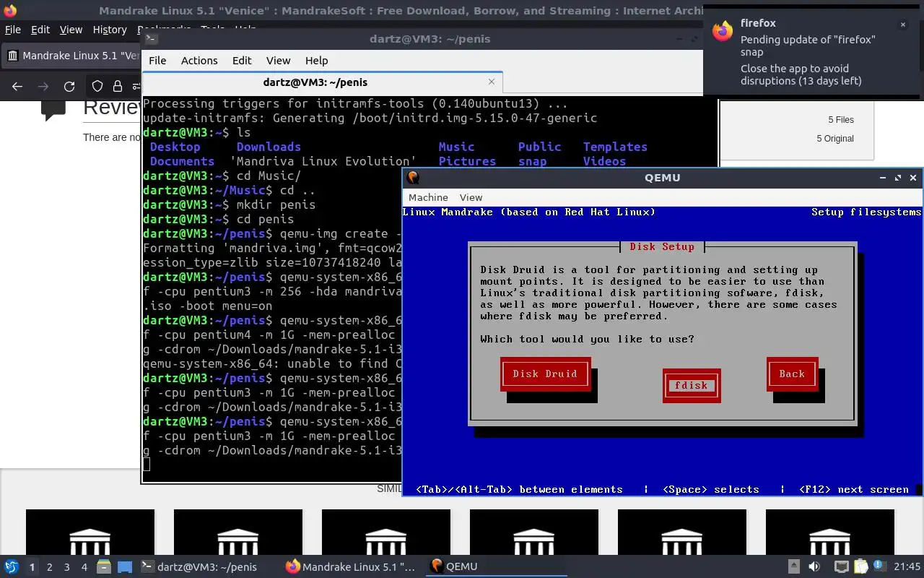Image resolution: width=924 pixels, height=578 pixels.
Task: Open the application menu on the taskbar
Action: click(11, 566)
